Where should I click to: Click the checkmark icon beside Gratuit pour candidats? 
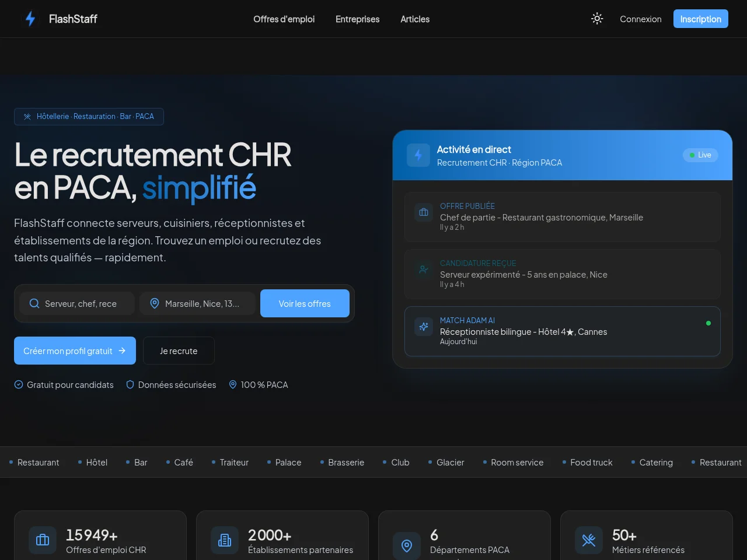[19, 384]
